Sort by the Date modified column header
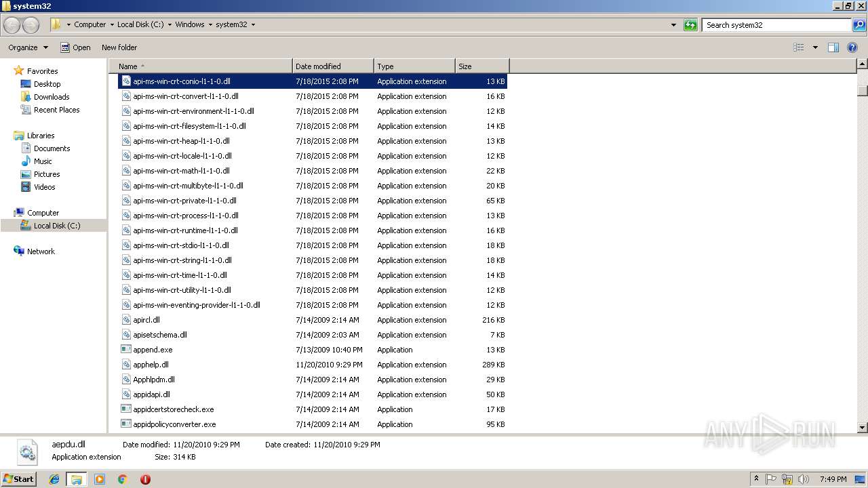868x488 pixels. (x=333, y=66)
